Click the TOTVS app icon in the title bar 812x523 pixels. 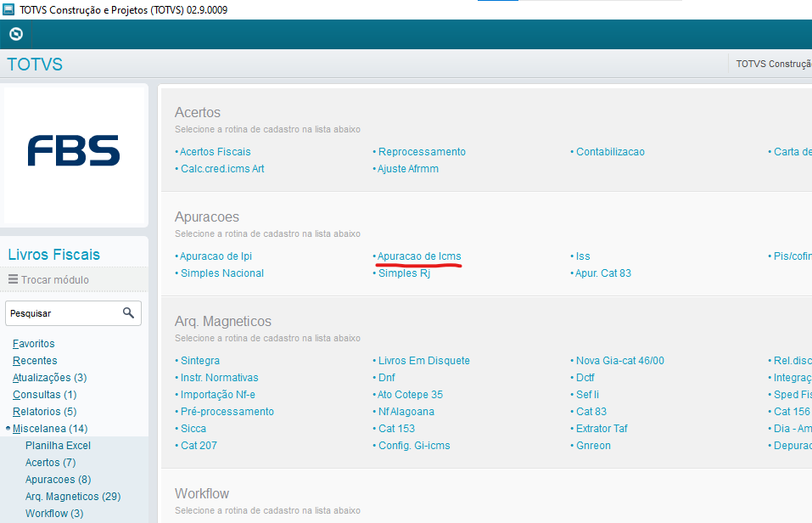coord(8,9)
